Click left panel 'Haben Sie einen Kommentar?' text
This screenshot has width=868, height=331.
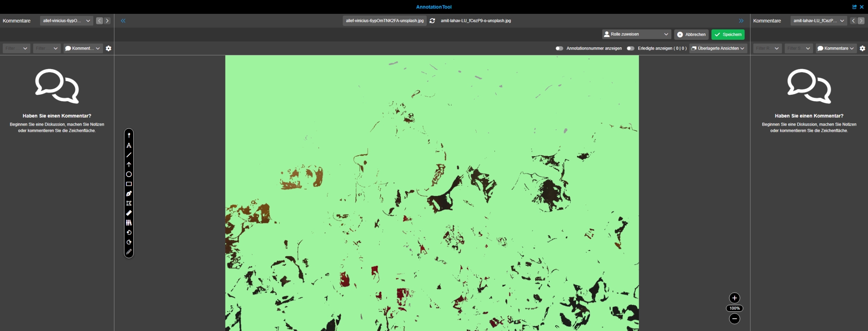coord(57,116)
